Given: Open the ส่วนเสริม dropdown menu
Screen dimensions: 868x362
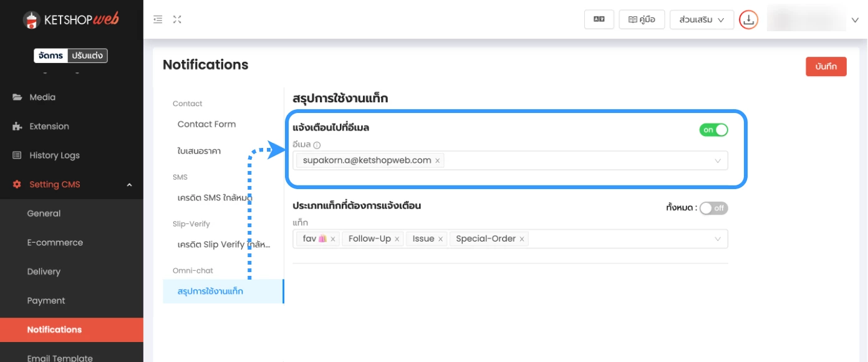Looking at the screenshot, I should point(702,19).
